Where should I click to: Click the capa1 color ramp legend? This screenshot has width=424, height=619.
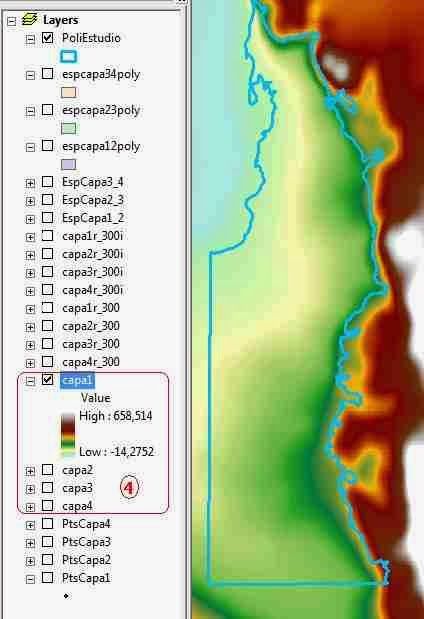pyautogui.click(x=68, y=435)
